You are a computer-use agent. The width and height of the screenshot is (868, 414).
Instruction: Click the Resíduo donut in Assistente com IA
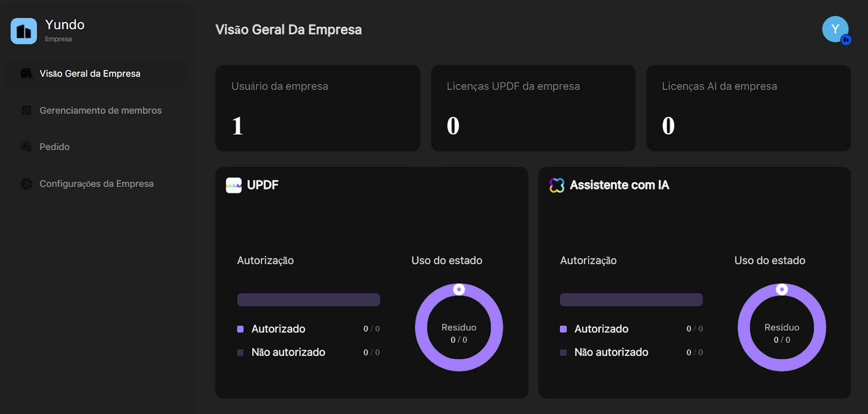tap(781, 327)
